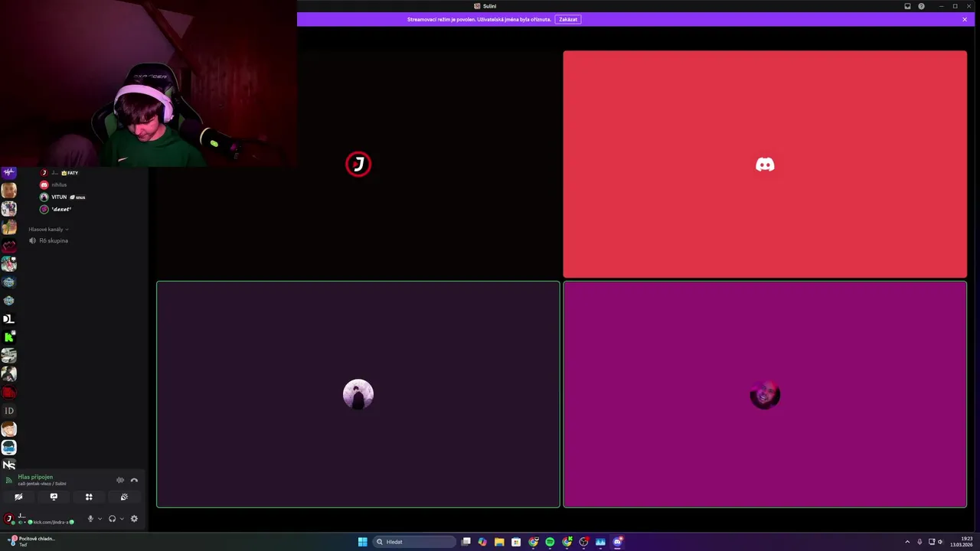Open headphone output options arrow
Image resolution: width=980 pixels, height=551 pixels.
[122, 519]
